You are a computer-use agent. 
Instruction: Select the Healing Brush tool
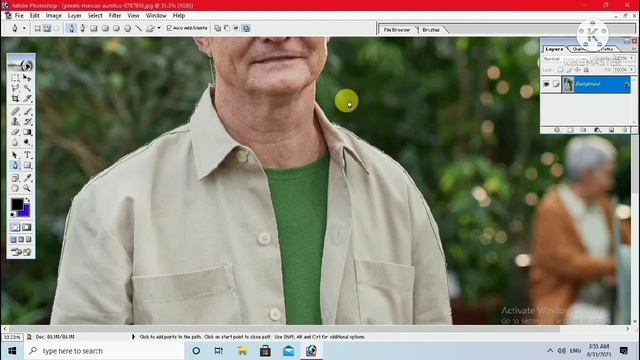(x=16, y=111)
